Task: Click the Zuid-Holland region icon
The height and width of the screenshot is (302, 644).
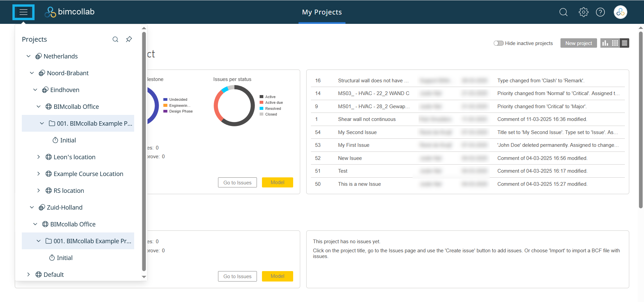Action: pyautogui.click(x=42, y=208)
